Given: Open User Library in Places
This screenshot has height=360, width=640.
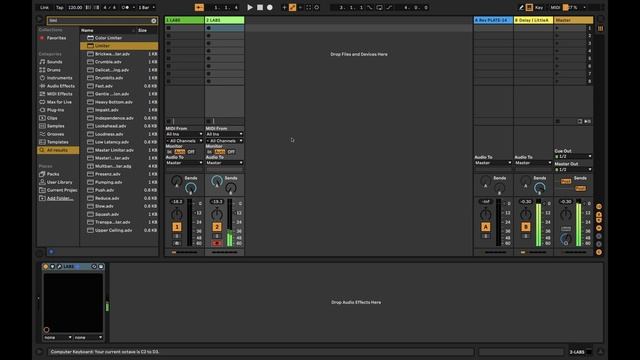Looking at the screenshot, I should click(59, 182).
